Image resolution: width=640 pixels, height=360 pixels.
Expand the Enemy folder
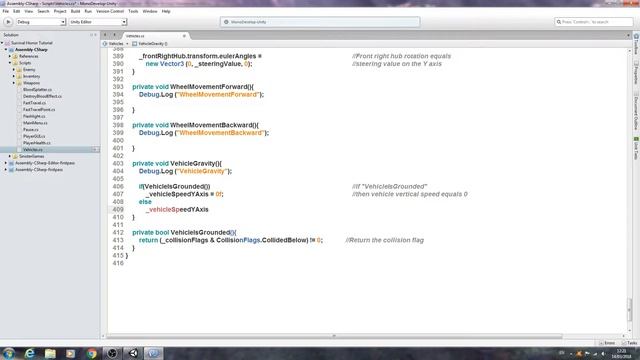tap(13, 70)
